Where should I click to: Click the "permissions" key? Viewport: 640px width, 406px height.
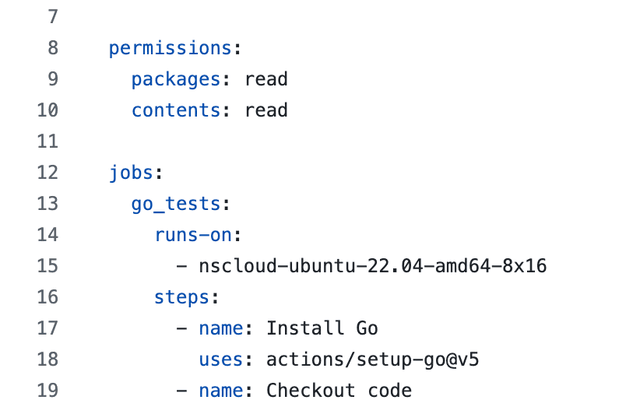(x=169, y=48)
